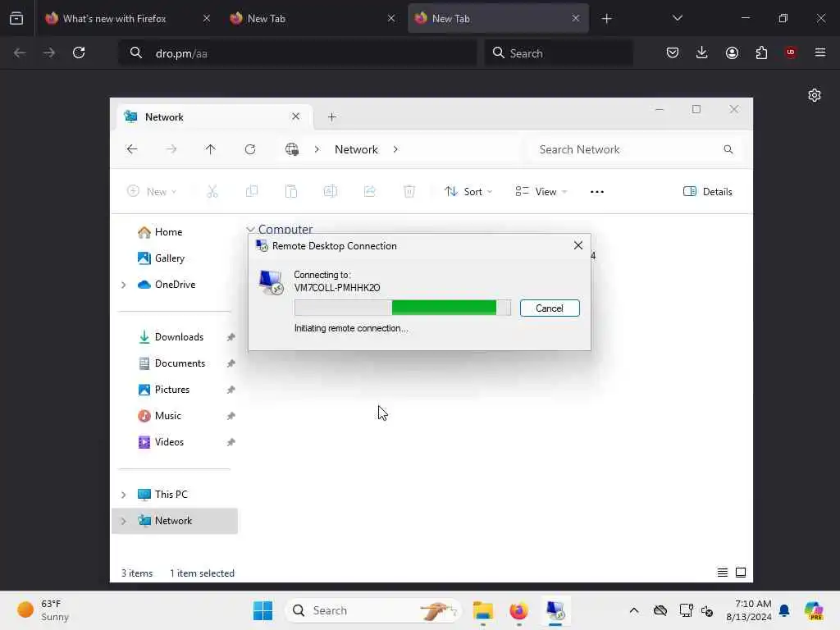This screenshot has height=630, width=840.
Task: Click Network in the address breadcrumb
Action: coord(356,149)
